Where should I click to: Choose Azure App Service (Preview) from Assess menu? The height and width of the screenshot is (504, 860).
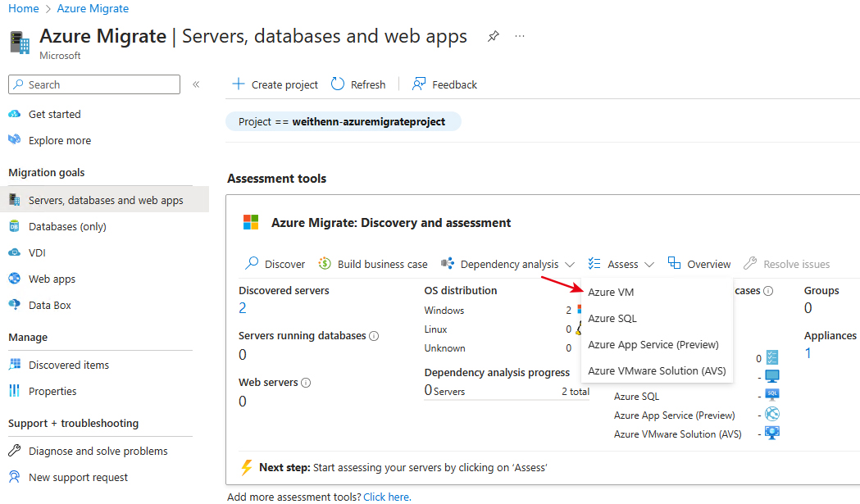pos(653,345)
